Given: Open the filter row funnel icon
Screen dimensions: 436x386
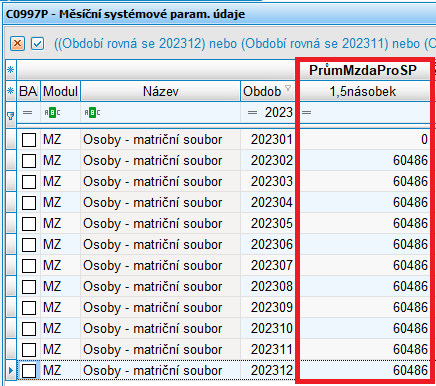Looking at the screenshot, I should pos(11,116).
